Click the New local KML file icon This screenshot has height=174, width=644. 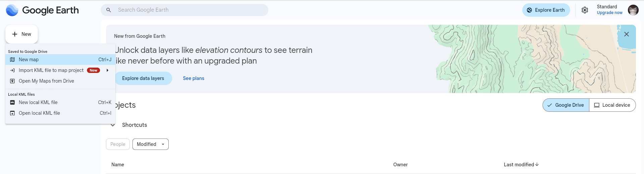click(12, 102)
